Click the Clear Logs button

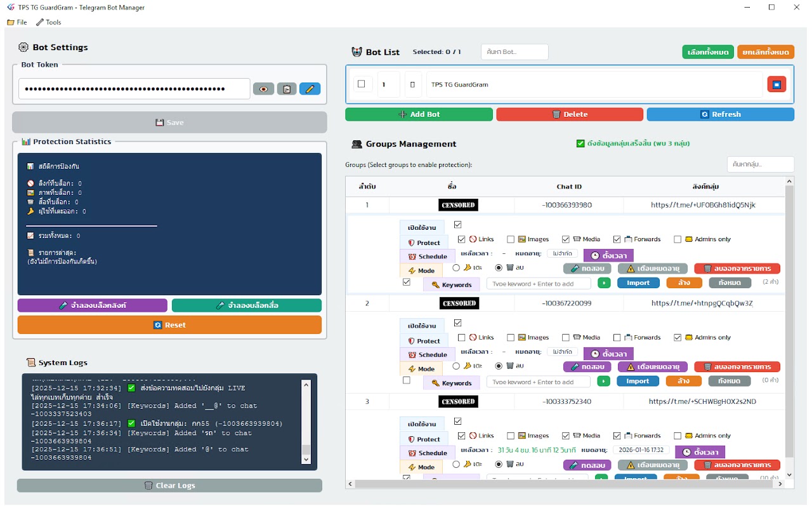[x=169, y=486]
